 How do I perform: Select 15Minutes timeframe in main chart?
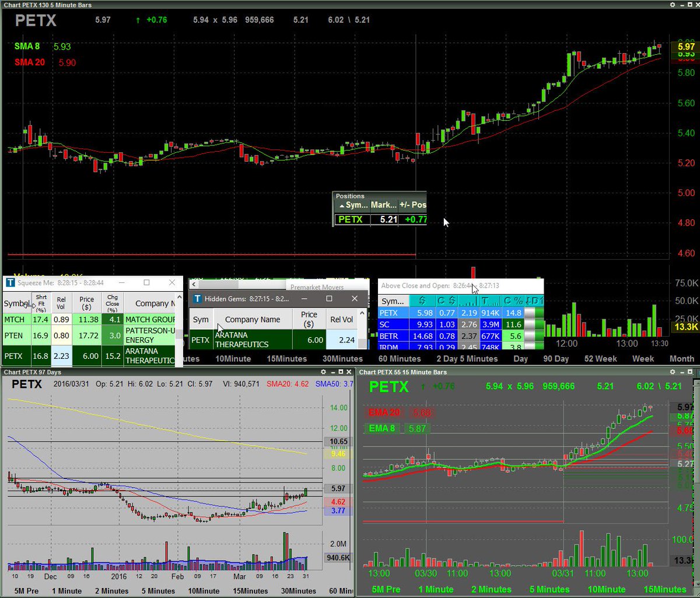tap(287, 359)
